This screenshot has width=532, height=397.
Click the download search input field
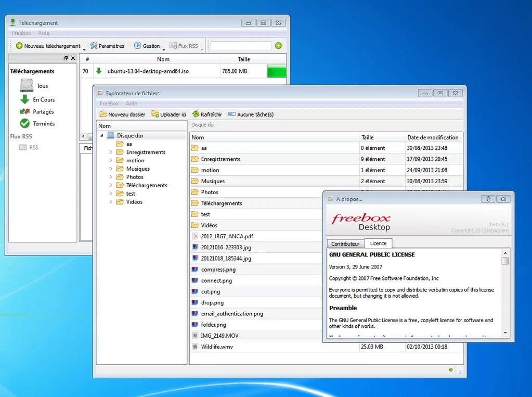241,46
